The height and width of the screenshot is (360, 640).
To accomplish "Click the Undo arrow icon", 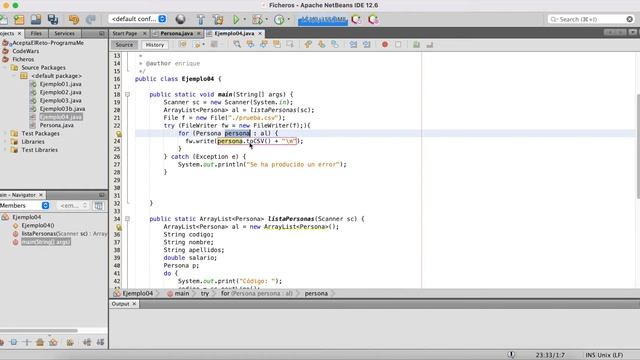I will tap(74, 19).
